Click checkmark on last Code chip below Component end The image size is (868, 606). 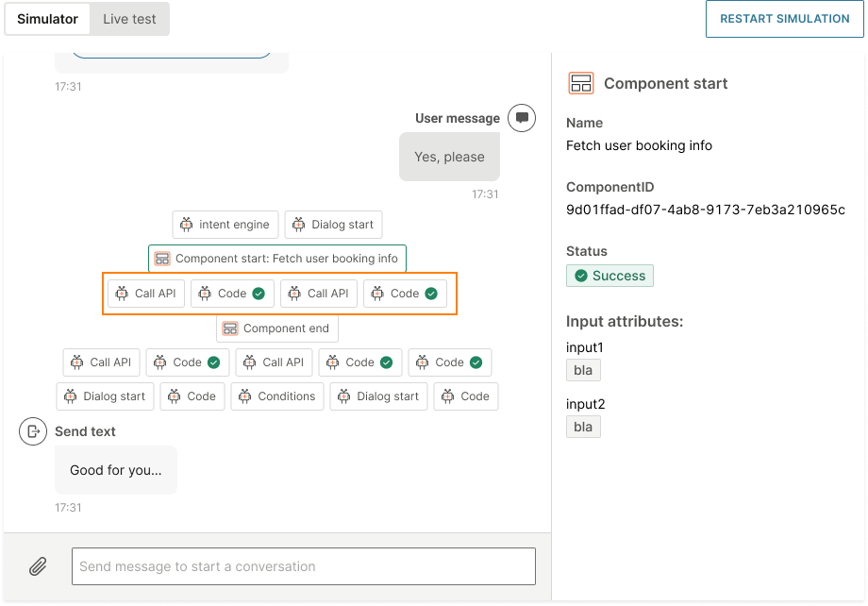[x=476, y=362]
